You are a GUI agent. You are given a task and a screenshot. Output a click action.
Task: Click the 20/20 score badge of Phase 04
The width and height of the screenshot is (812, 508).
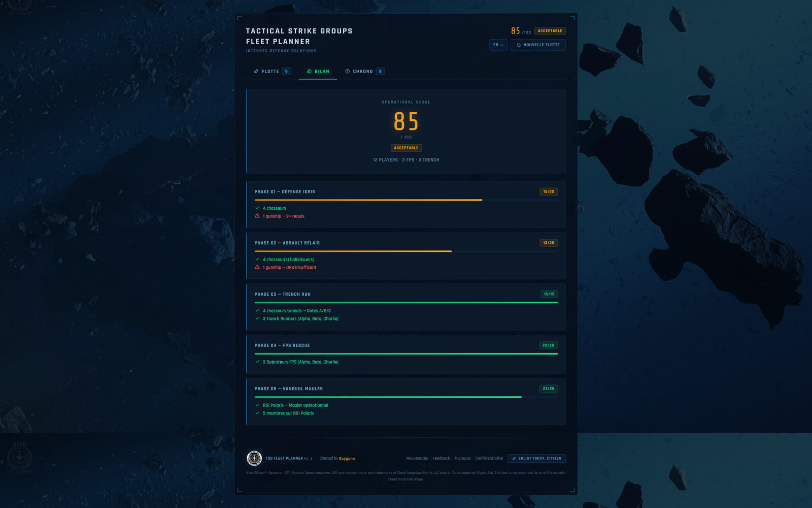(548, 345)
